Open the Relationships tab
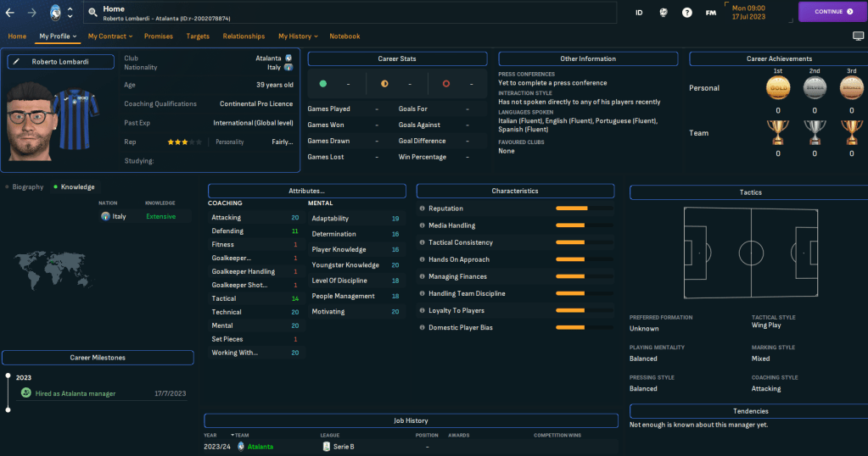 (244, 36)
